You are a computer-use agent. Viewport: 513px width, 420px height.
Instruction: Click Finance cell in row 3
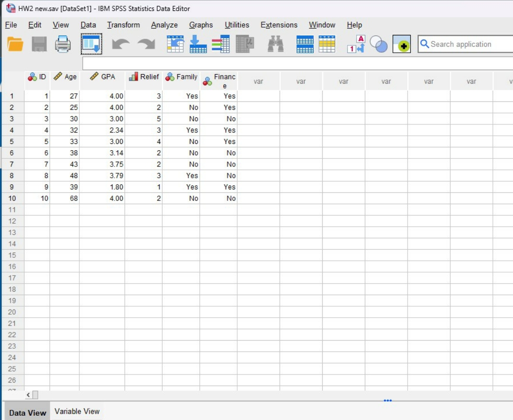(x=219, y=119)
